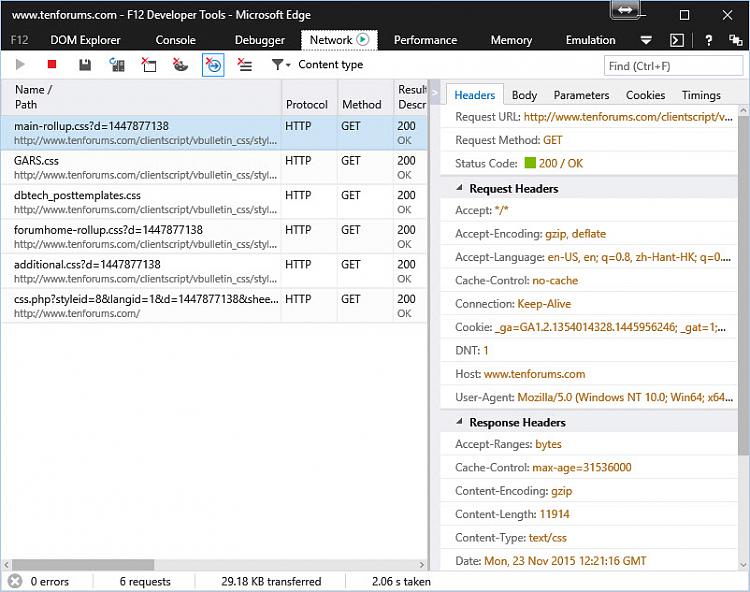Stop the network capture session
The width and height of the screenshot is (750, 592).
[x=52, y=64]
